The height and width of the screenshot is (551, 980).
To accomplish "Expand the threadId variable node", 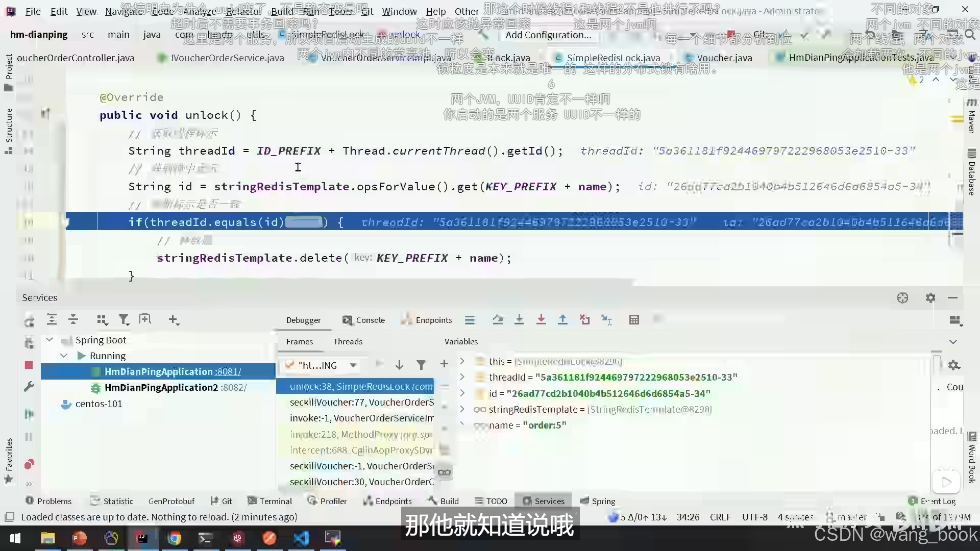I will (x=462, y=377).
